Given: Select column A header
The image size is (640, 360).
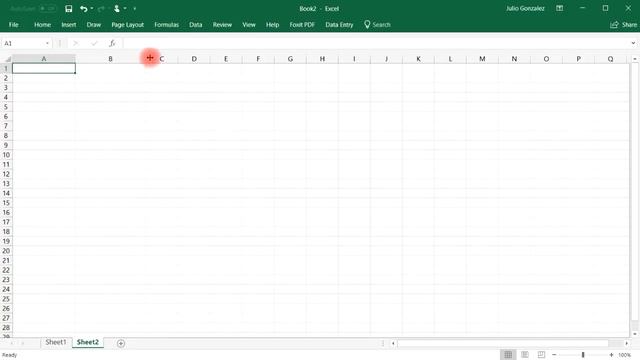Looking at the screenshot, I should click(44, 59).
